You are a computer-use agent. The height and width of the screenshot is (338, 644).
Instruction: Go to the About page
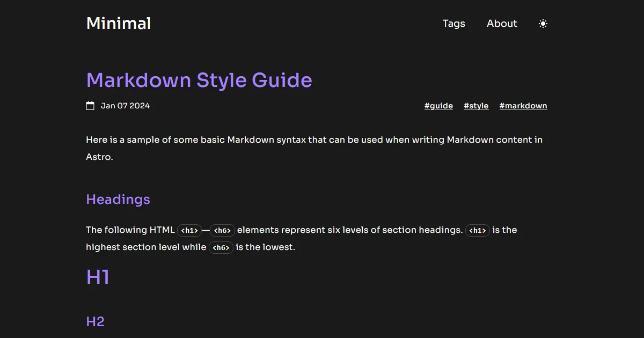502,24
